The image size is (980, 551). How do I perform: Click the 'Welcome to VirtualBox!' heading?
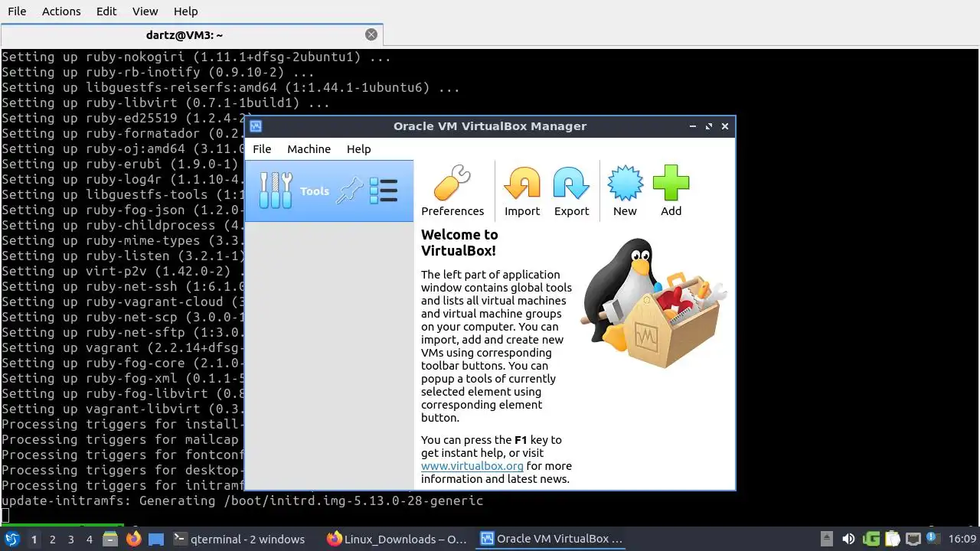[459, 243]
